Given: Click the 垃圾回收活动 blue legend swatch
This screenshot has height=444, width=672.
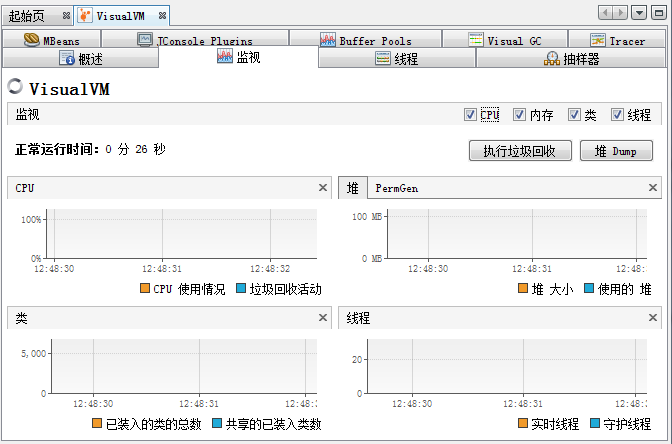Looking at the screenshot, I should pyautogui.click(x=241, y=288).
